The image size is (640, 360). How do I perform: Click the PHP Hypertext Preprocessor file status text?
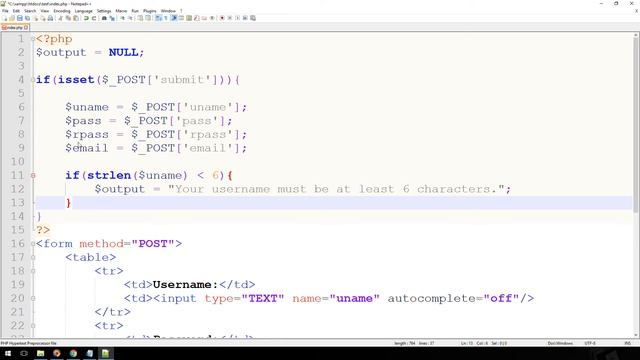coord(29,343)
